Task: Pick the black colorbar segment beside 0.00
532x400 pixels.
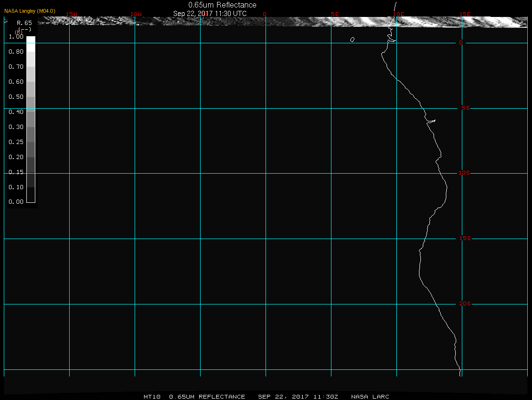Action: [31, 195]
